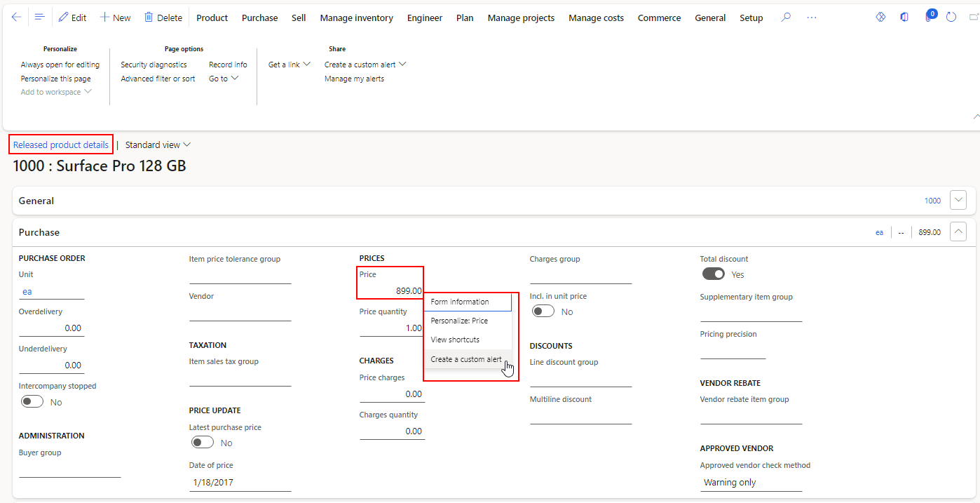Image resolution: width=980 pixels, height=503 pixels.
Task: Open the Manage projects menu
Action: click(x=521, y=18)
